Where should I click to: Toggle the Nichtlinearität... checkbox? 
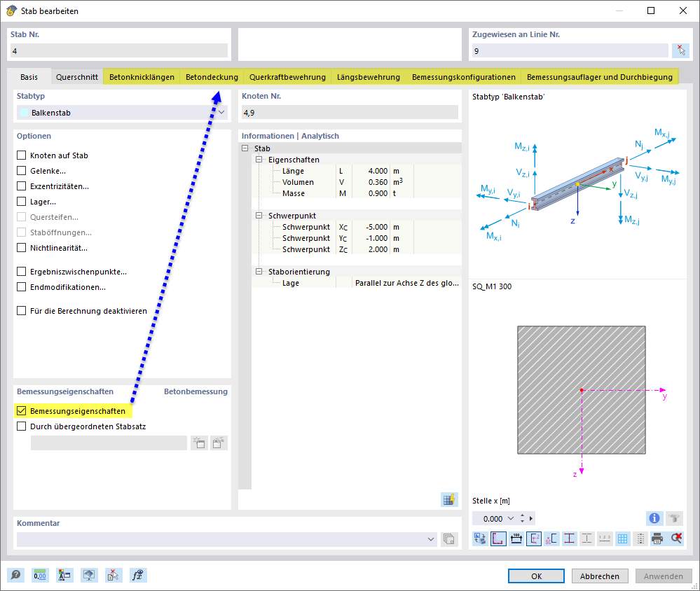pos(22,248)
